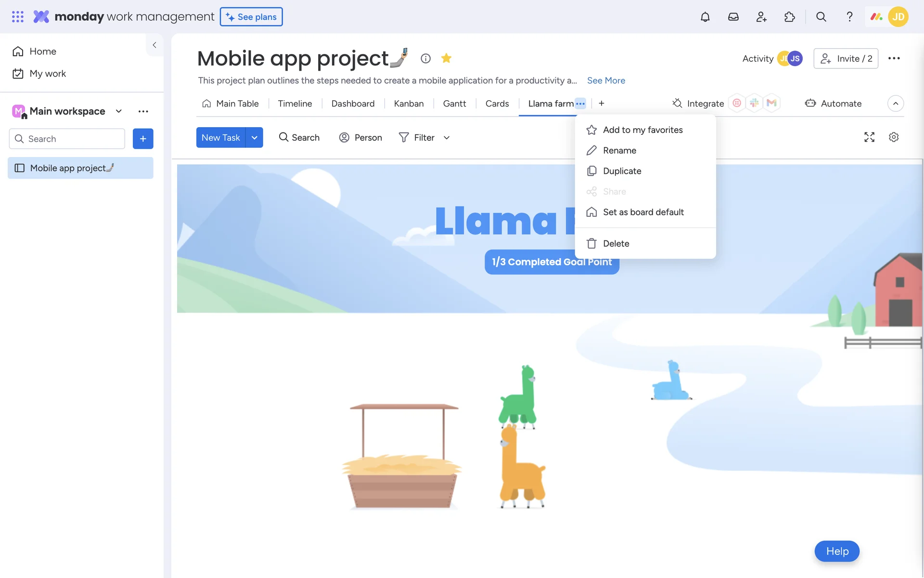Expand the New Task dropdown arrow
Screen dimensions: 924x578
coord(255,138)
